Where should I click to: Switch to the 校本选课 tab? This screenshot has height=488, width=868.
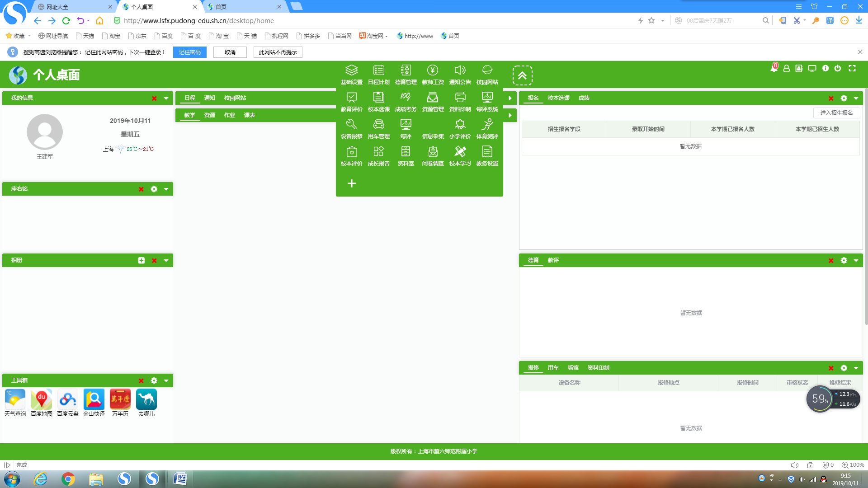(558, 98)
